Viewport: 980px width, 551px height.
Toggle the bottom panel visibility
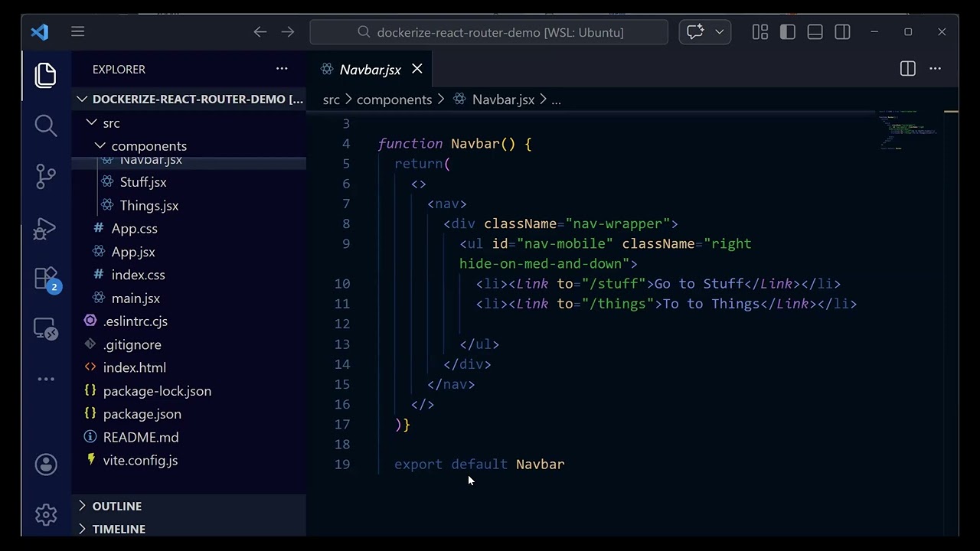click(x=815, y=32)
